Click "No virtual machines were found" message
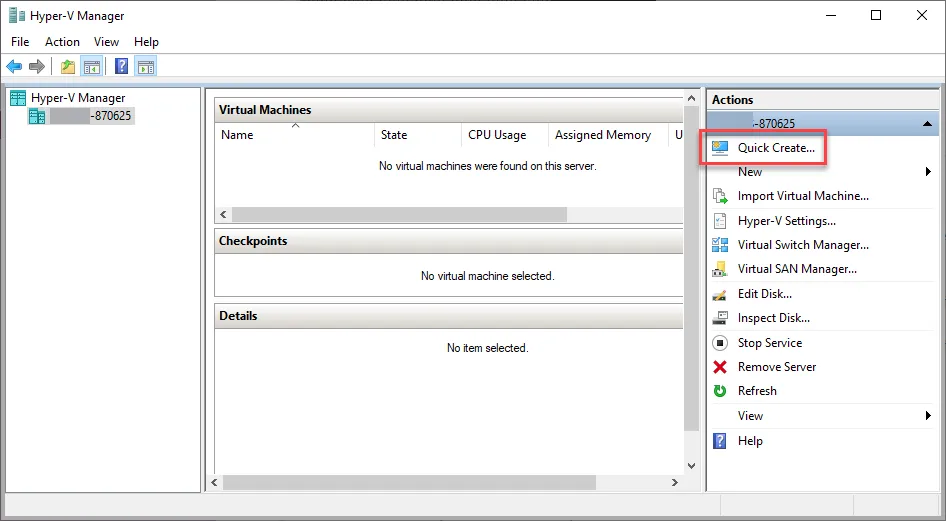Image resolution: width=946 pixels, height=521 pixels. (x=487, y=166)
